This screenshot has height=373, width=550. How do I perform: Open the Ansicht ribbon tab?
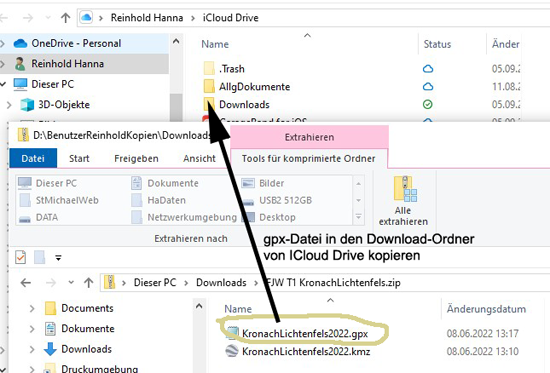[x=199, y=159]
